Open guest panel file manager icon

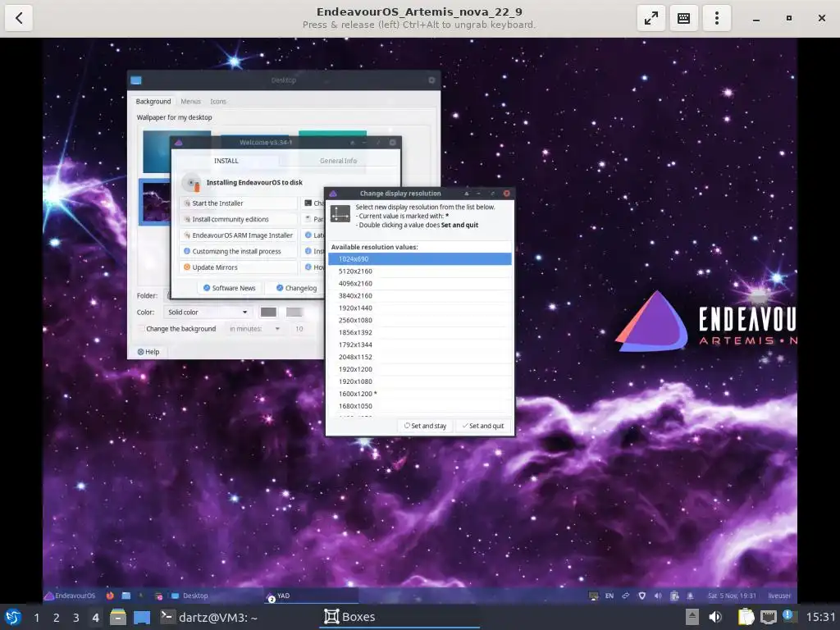pos(126,596)
